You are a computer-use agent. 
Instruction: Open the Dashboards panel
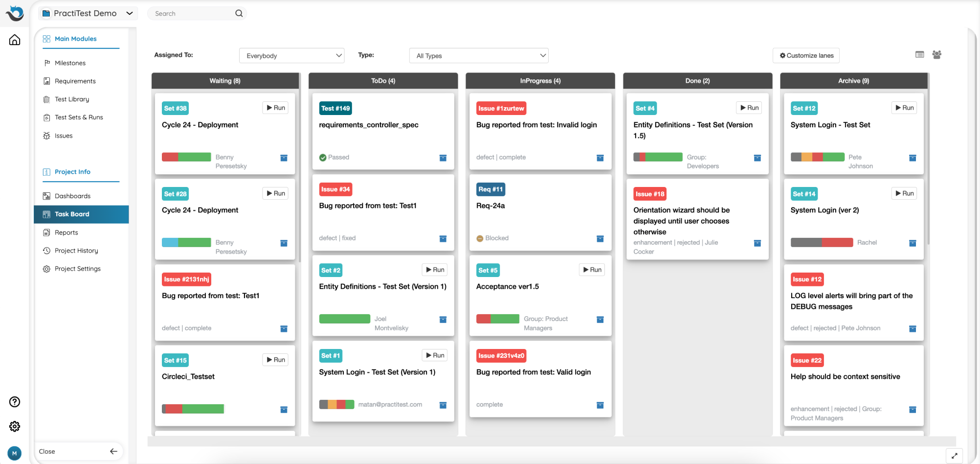point(72,196)
